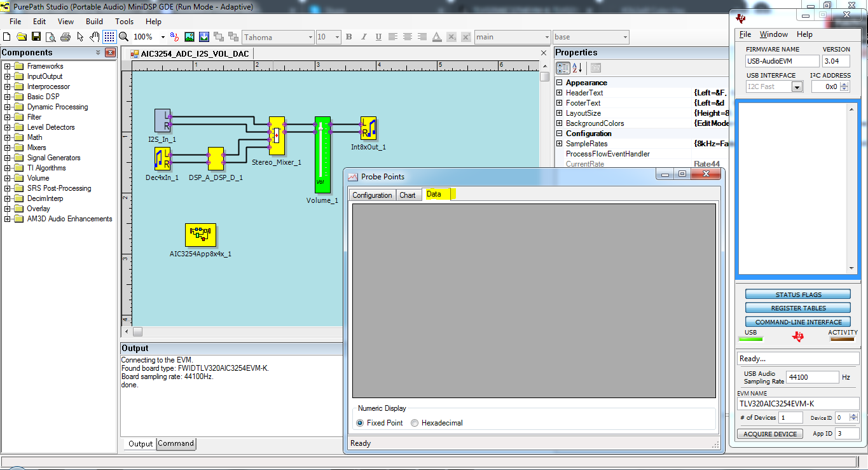
Task: Select the DSP_A_DSP_D_1 block
Action: [x=216, y=160]
